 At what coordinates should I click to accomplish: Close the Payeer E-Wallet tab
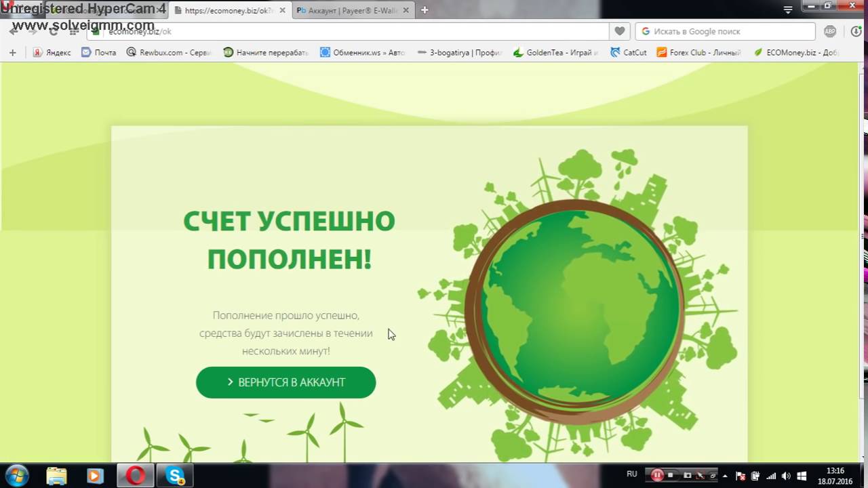point(406,10)
